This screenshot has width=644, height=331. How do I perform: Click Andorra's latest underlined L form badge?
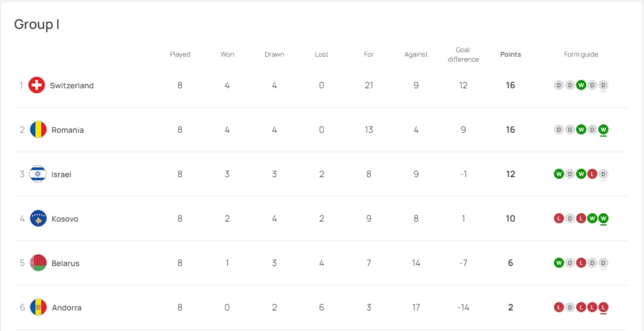(x=603, y=307)
